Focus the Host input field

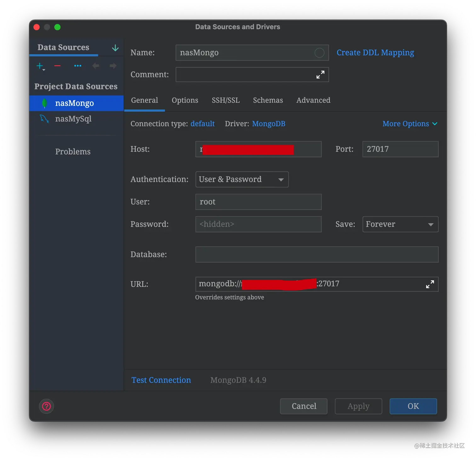tap(258, 149)
